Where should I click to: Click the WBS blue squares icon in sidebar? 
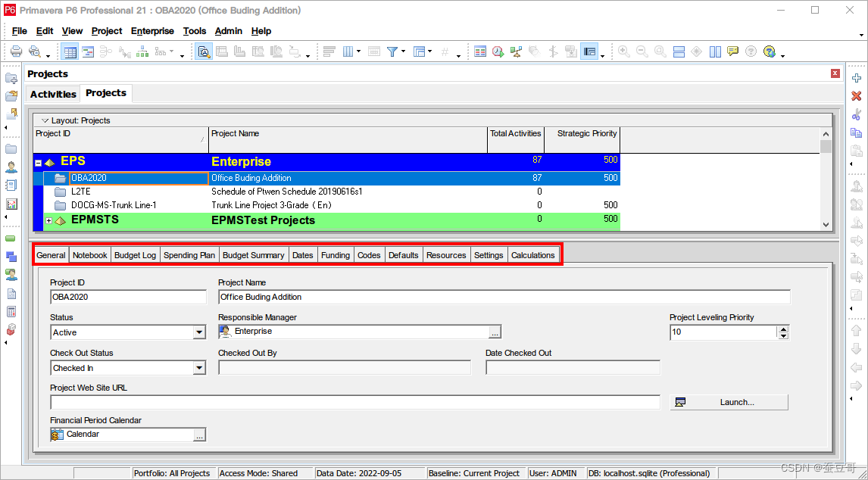point(11,257)
